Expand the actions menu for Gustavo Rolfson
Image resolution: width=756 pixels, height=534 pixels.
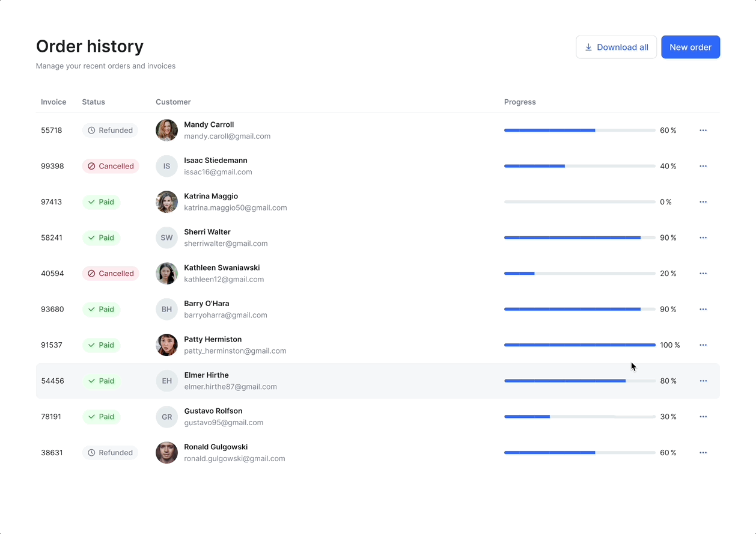pos(703,417)
